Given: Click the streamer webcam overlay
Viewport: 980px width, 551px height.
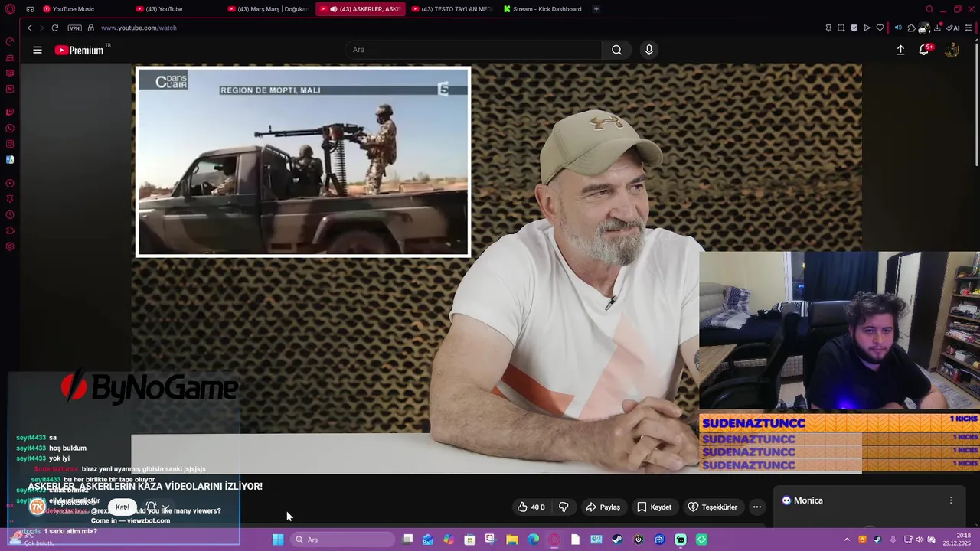Looking at the screenshot, I should pos(839,331).
